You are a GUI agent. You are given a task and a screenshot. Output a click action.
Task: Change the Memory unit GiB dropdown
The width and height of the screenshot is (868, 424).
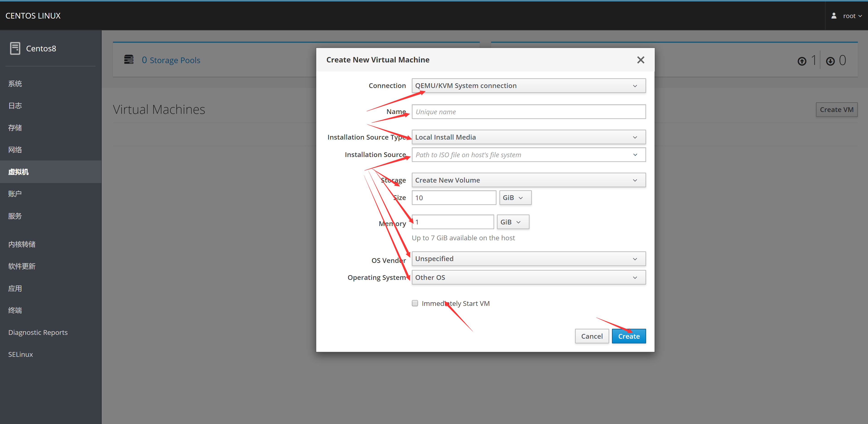513,222
